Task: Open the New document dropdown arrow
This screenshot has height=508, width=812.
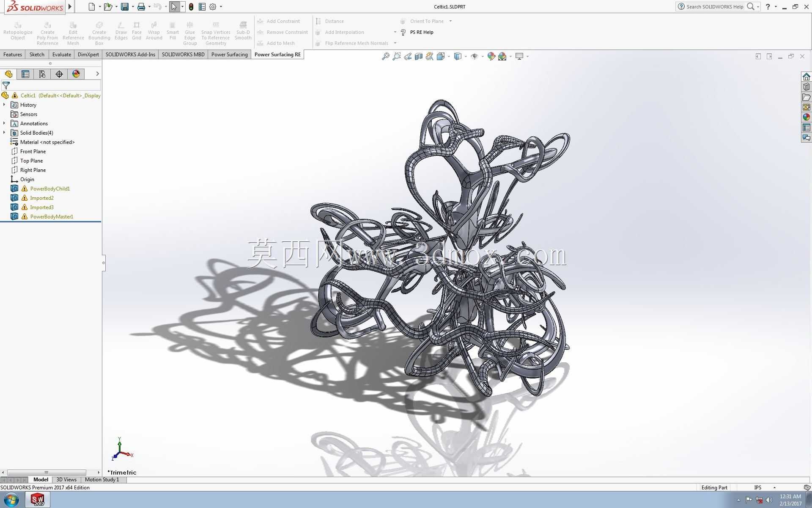Action: click(x=100, y=7)
